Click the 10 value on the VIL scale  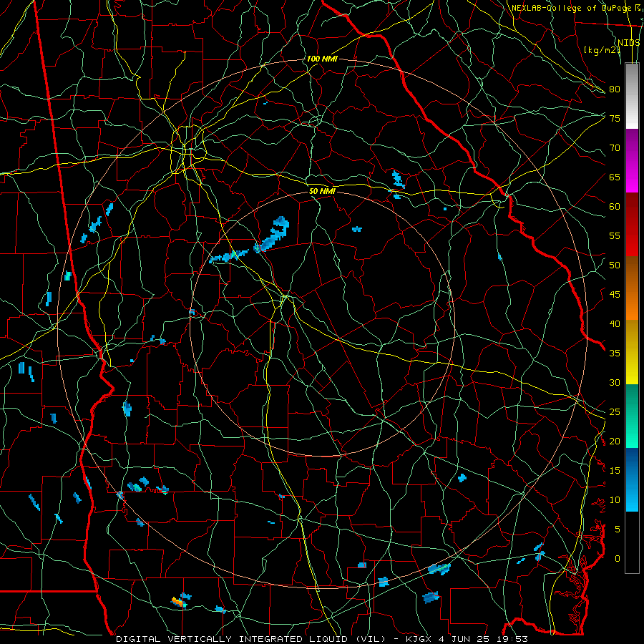pyautogui.click(x=615, y=500)
